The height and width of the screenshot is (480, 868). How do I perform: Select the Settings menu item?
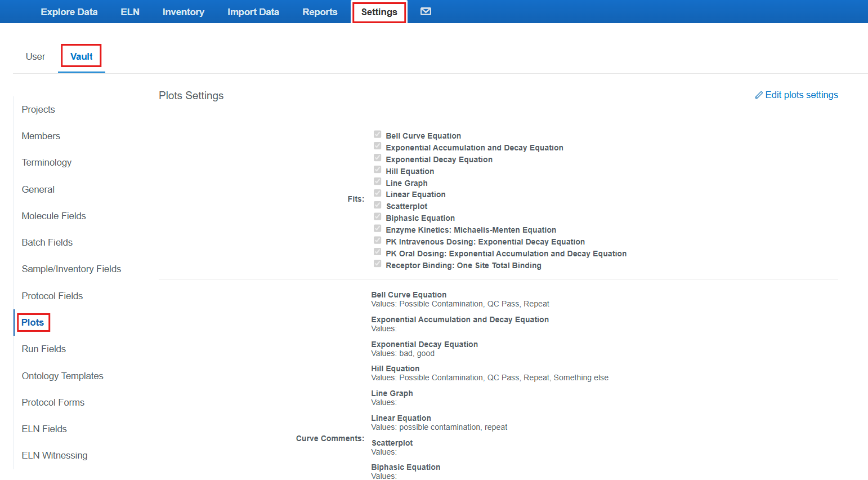point(379,12)
